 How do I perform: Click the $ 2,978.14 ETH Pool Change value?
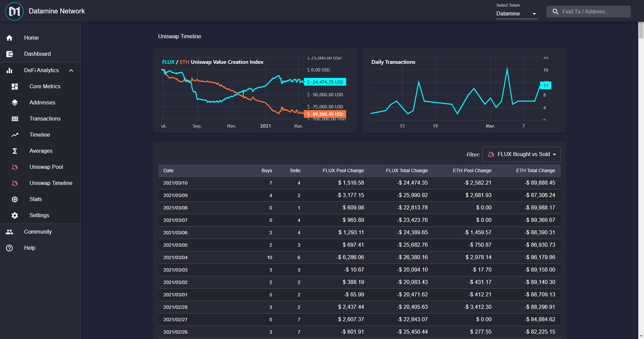pos(478,257)
